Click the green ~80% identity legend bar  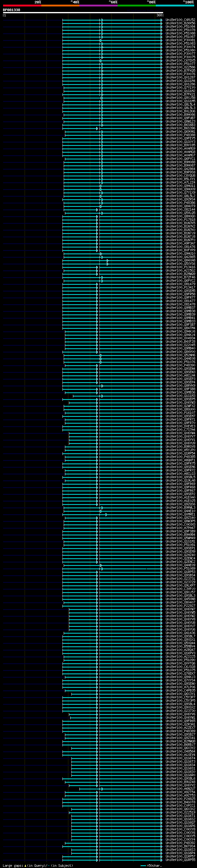pyautogui.click(x=137, y=6)
